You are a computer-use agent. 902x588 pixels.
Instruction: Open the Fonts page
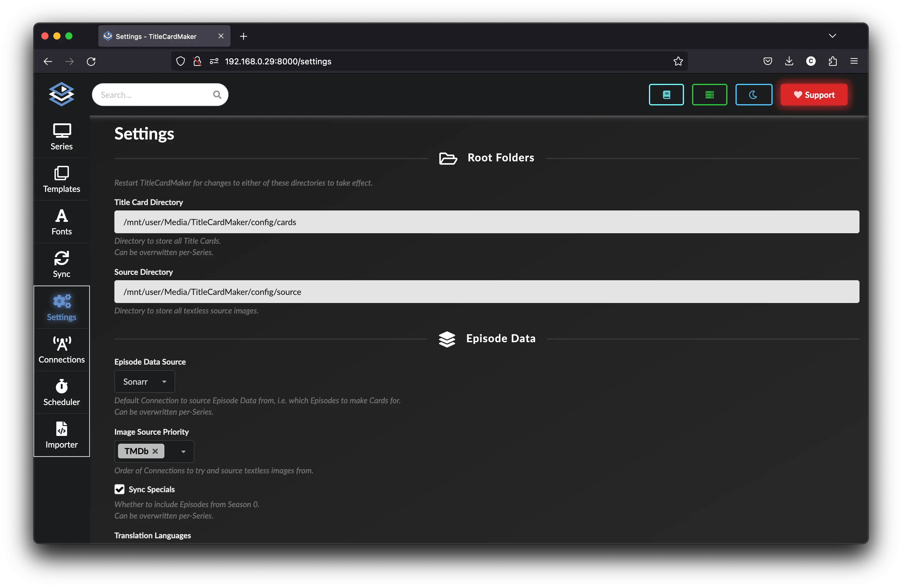[61, 222]
